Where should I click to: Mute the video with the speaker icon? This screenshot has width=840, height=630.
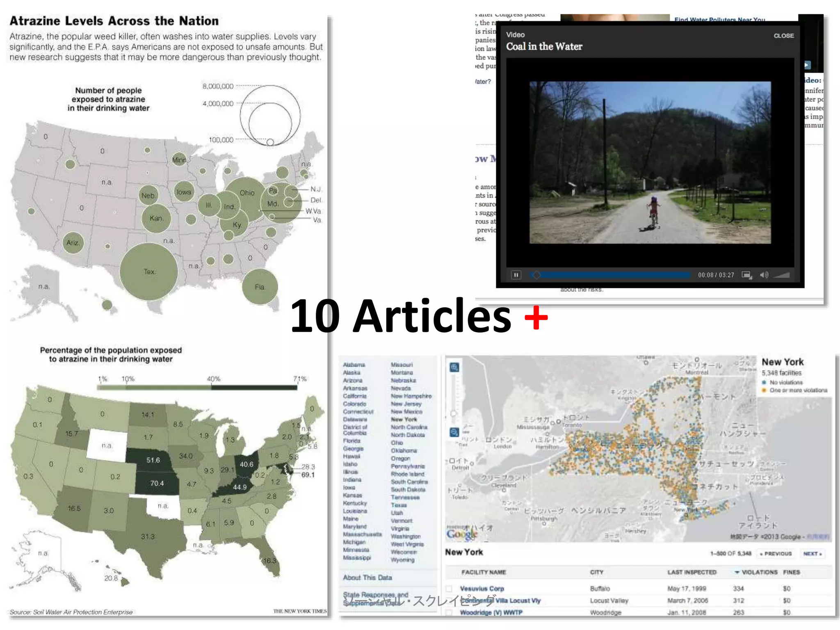tap(763, 275)
